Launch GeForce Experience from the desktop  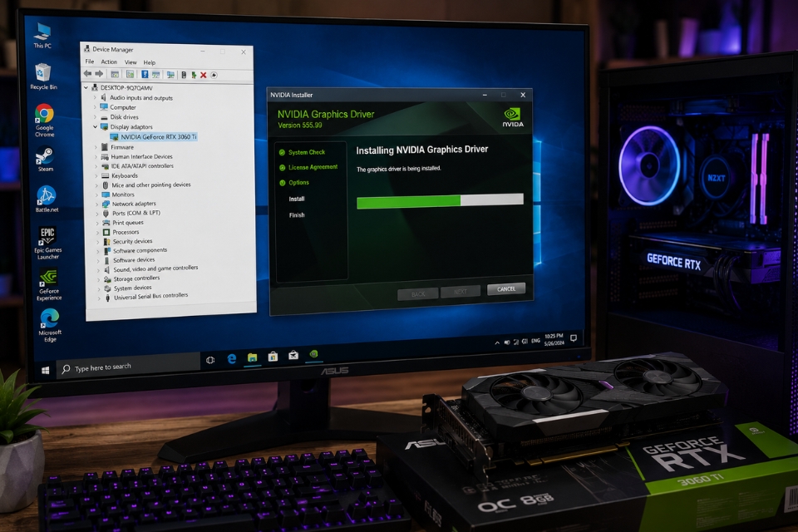pos(49,284)
